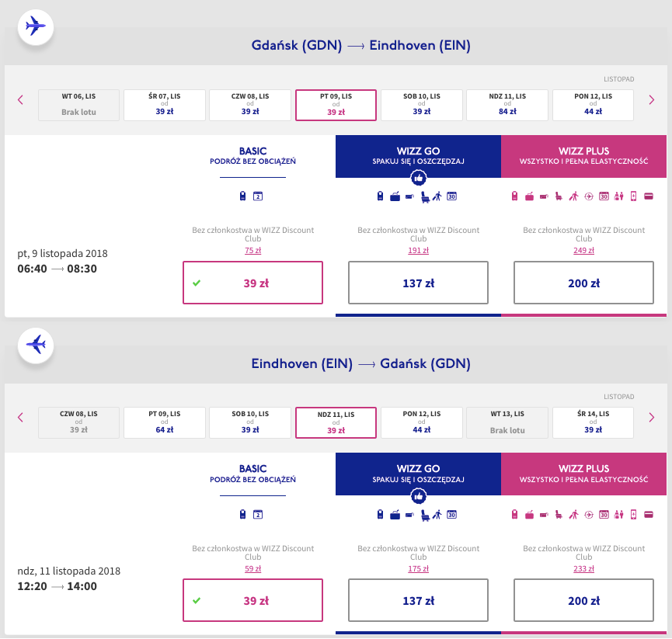Click the outbound BASIC calendar icon with 2
The image size is (672, 639).
(x=258, y=196)
